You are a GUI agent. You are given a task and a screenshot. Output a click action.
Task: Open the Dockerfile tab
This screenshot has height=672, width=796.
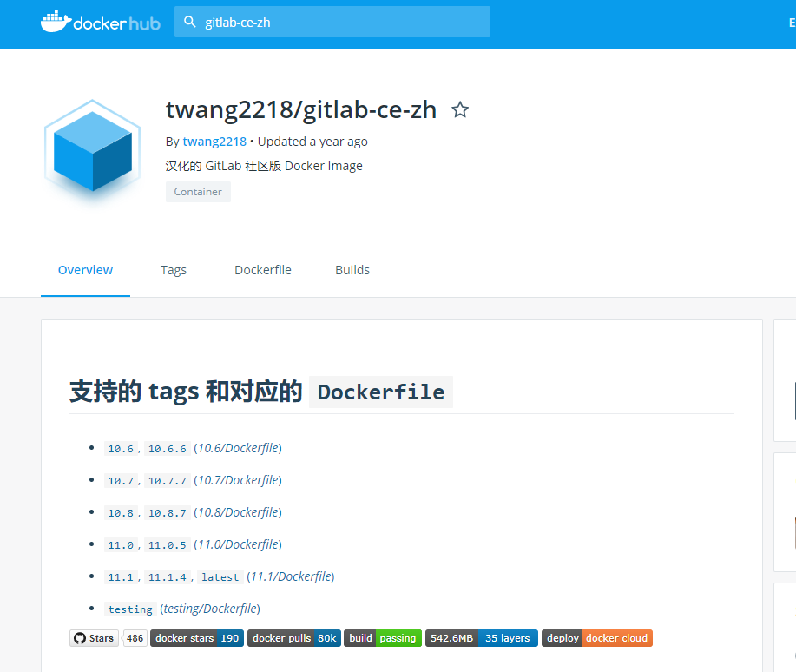coord(263,270)
